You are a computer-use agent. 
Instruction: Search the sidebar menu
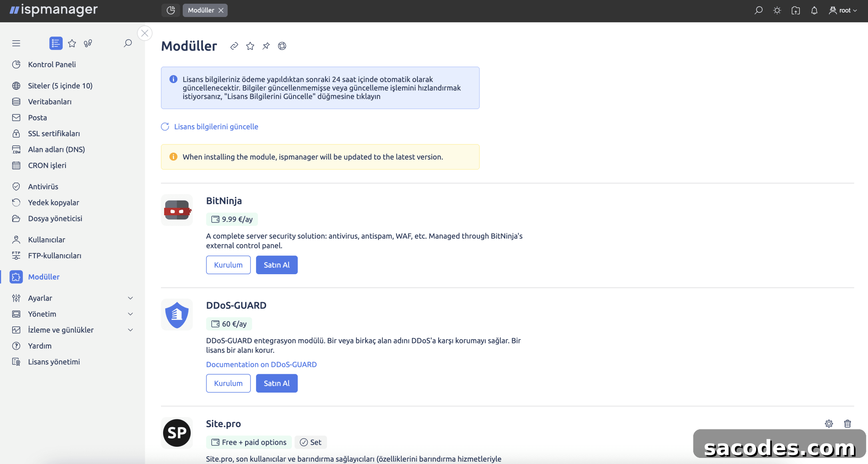[127, 43]
